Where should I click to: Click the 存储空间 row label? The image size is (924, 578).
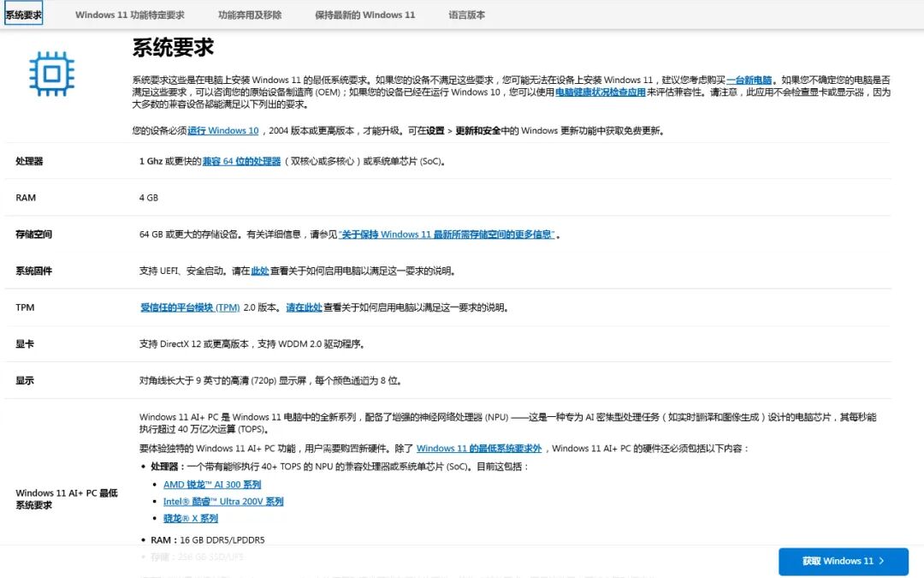click(x=33, y=234)
